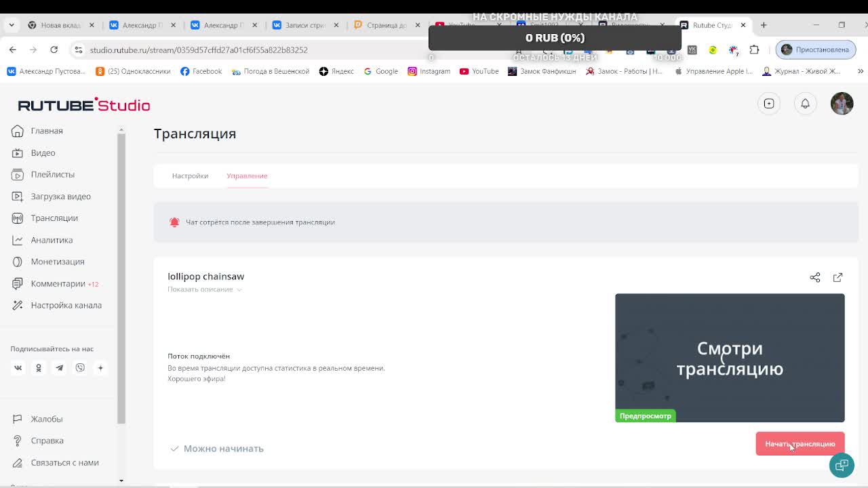Open site information icon in address bar
This screenshot has height=488, width=868.
point(79,50)
